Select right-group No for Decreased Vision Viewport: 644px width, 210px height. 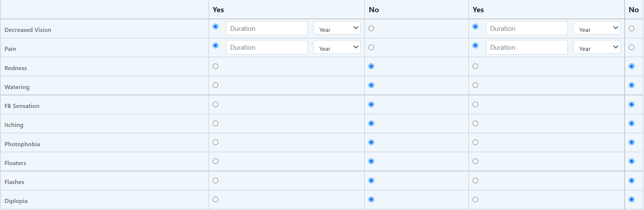pos(631,29)
